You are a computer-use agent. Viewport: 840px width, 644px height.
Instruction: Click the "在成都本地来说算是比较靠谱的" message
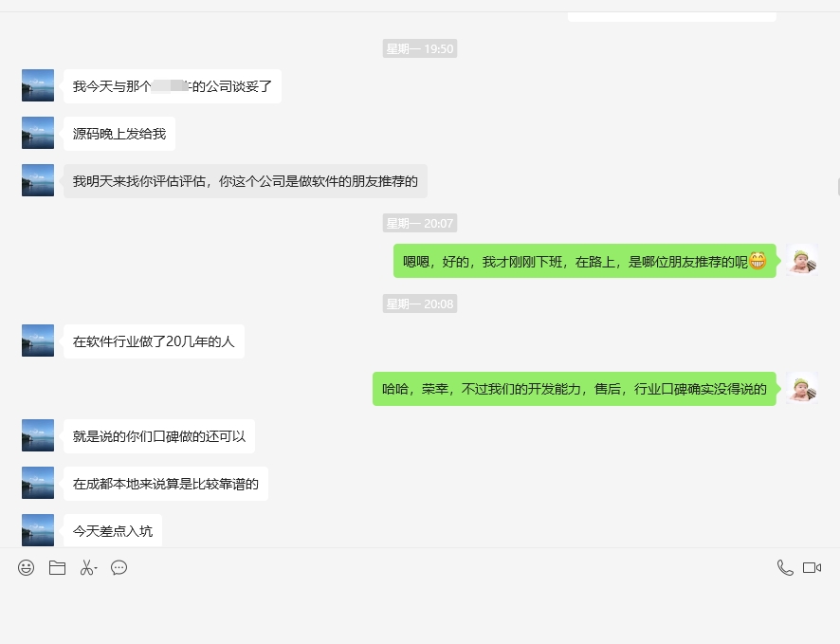166,484
